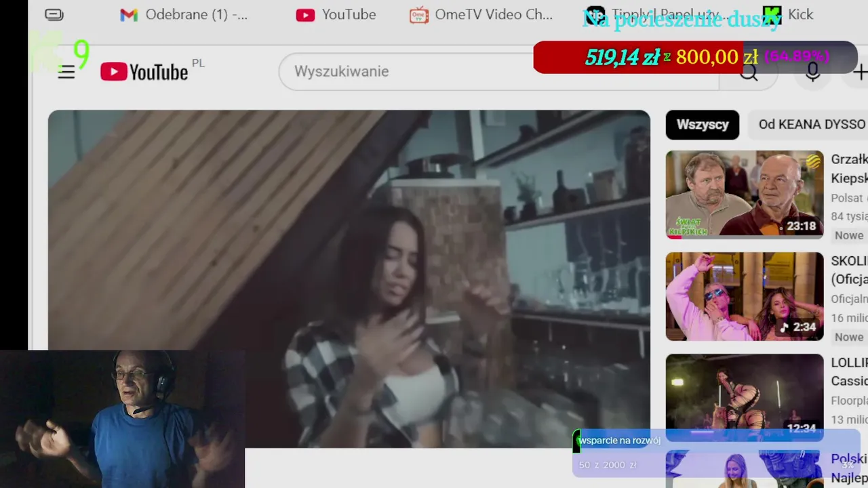Click the SKOLIM video title link
Image resolution: width=868 pixels, height=488 pixels.
pos(849,270)
